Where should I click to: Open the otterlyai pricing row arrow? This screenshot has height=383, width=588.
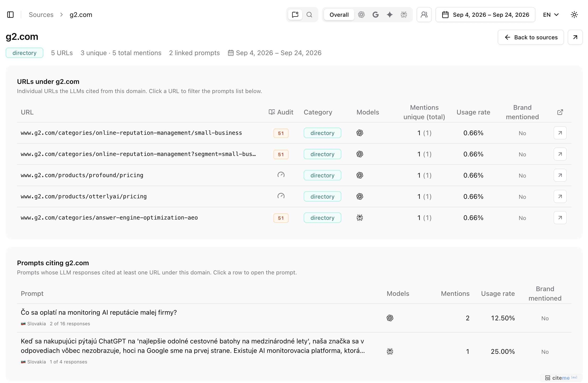tap(560, 196)
